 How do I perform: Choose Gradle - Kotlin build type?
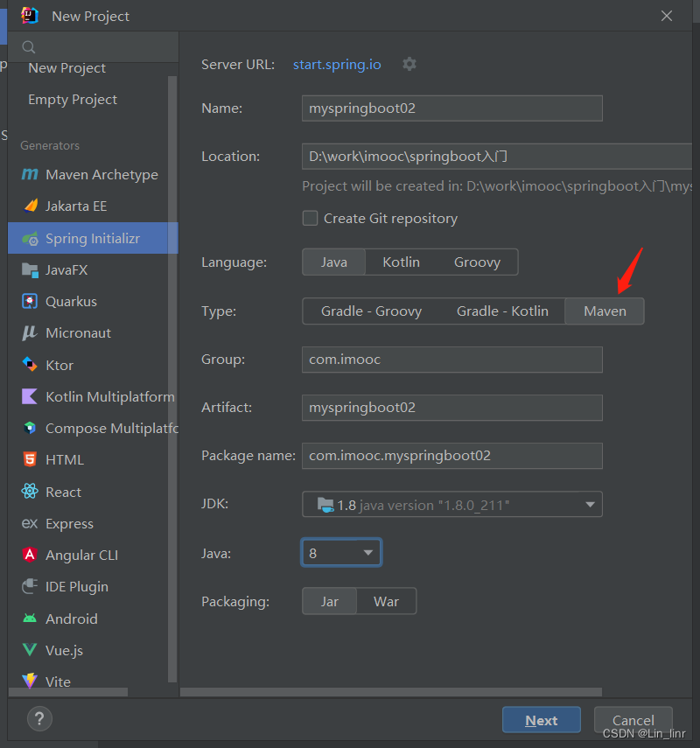click(502, 311)
